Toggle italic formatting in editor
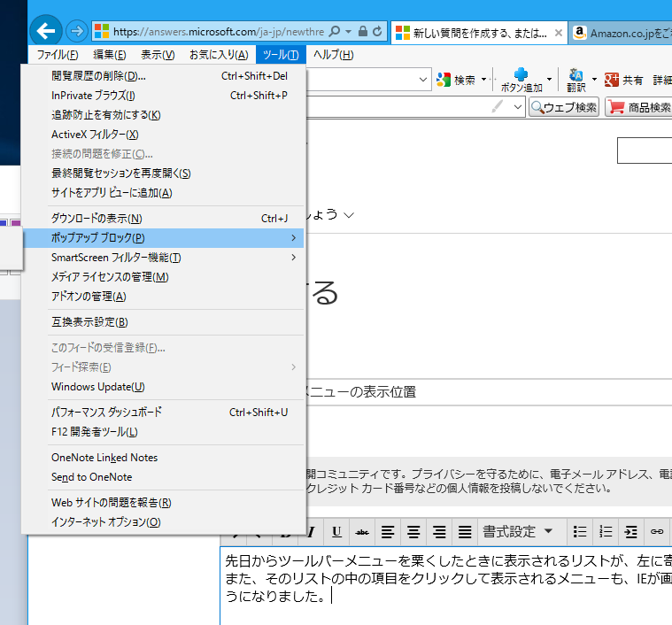The image size is (672, 625). coord(312,532)
